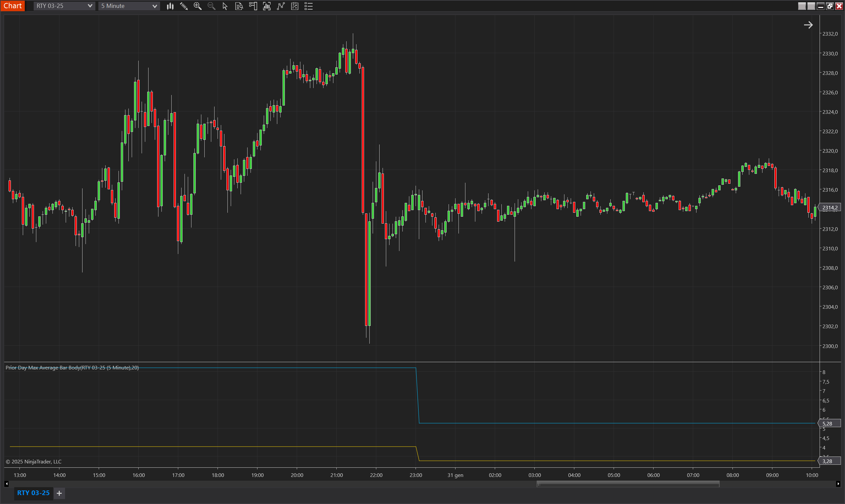Open the indicators line-graph icon
The height and width of the screenshot is (504, 845).
281,6
